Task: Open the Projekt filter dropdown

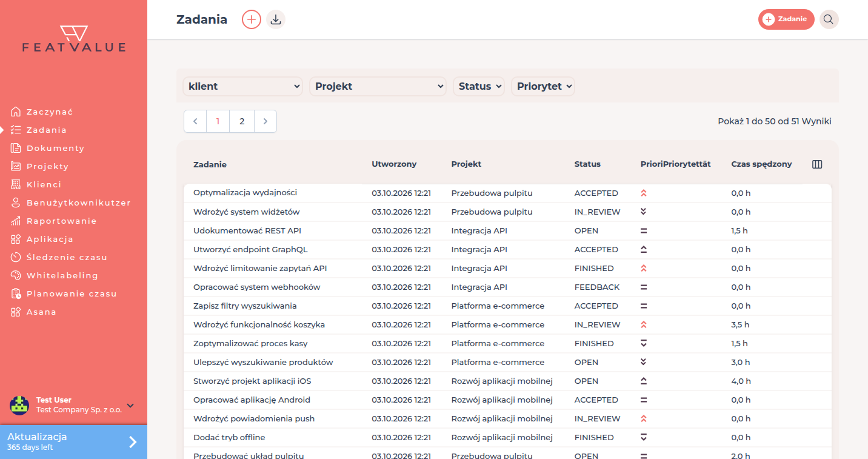Action: pyautogui.click(x=378, y=86)
